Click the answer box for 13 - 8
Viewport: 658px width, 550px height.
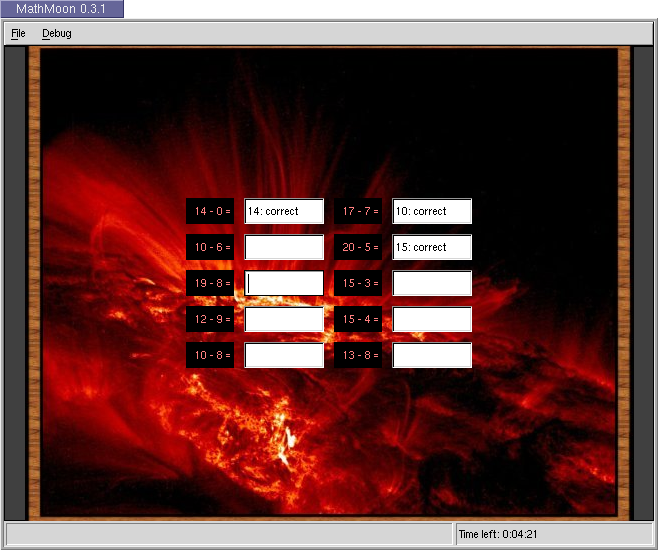click(432, 355)
